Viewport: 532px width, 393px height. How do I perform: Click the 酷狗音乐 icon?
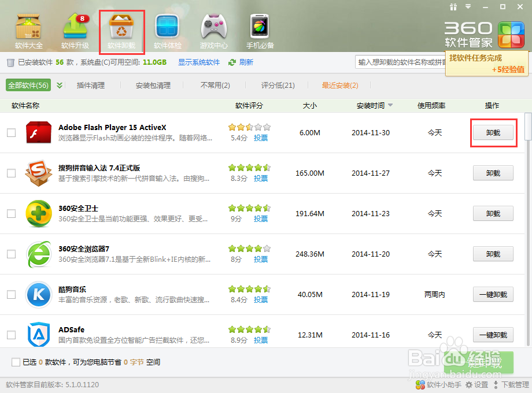[39, 294]
